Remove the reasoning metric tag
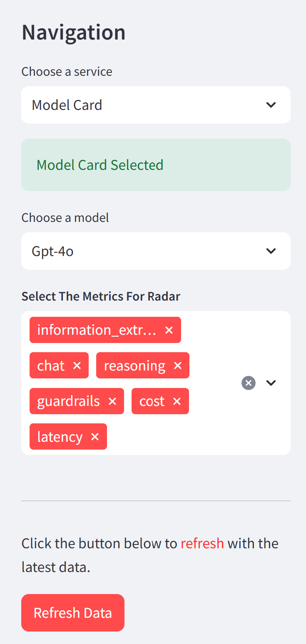Viewport: 306px width, 644px height. coord(178,365)
